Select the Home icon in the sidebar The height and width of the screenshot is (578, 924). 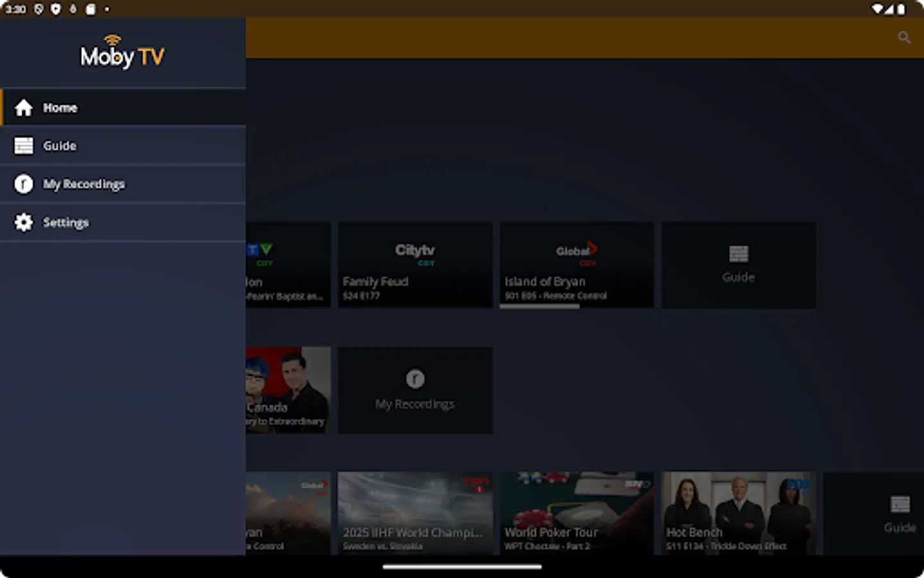point(23,107)
